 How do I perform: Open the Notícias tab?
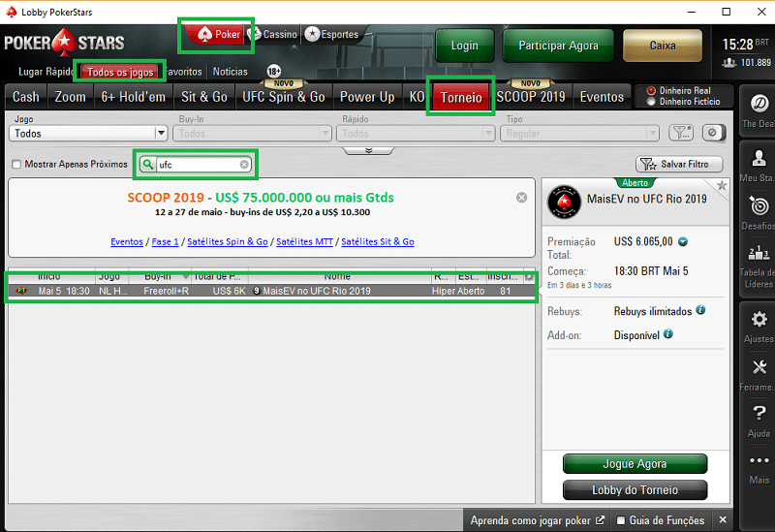tap(230, 72)
